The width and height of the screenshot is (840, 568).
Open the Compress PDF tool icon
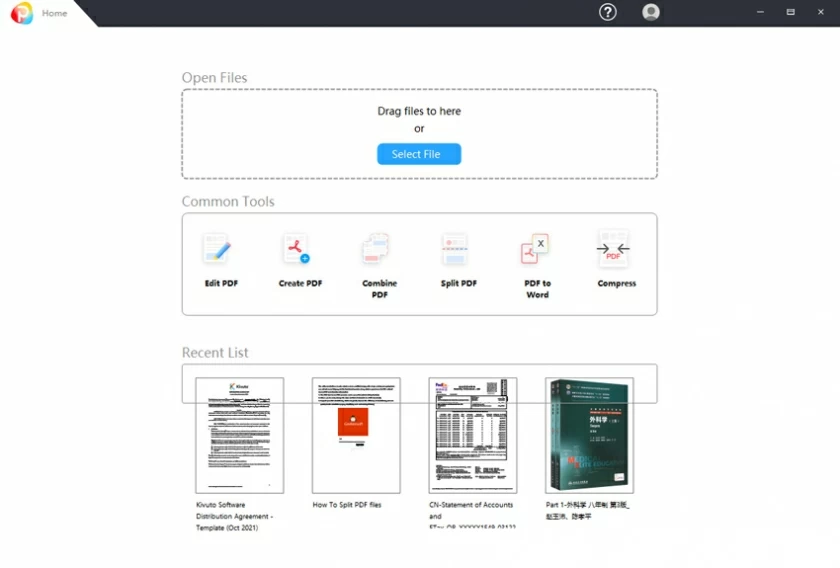tap(613, 248)
